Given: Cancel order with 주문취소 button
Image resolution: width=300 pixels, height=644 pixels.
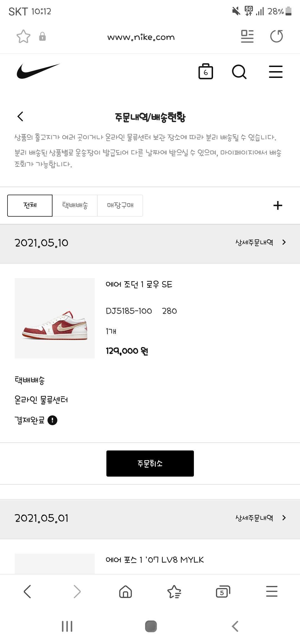Looking at the screenshot, I should pos(150,464).
